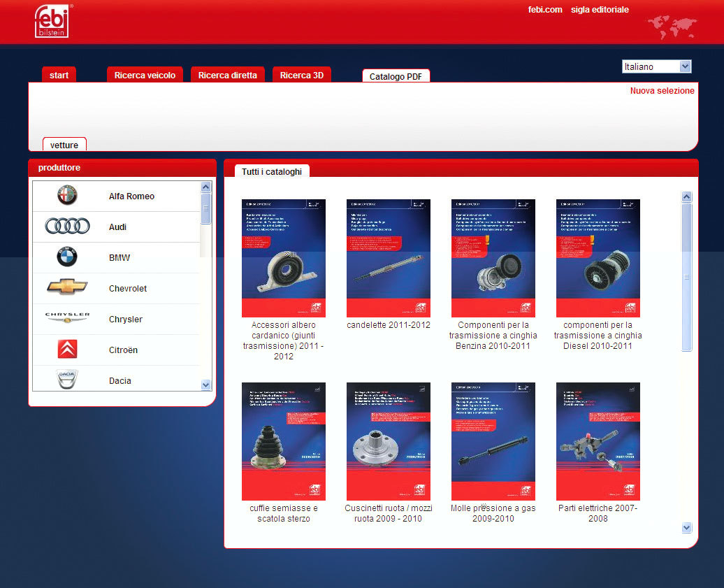
Task: Open Benzina 2010-2011 belt drive catalog cover
Action: pyautogui.click(x=493, y=258)
